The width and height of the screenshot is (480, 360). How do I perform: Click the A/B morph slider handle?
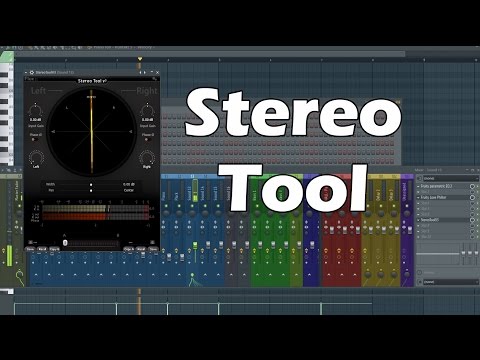coord(65,243)
